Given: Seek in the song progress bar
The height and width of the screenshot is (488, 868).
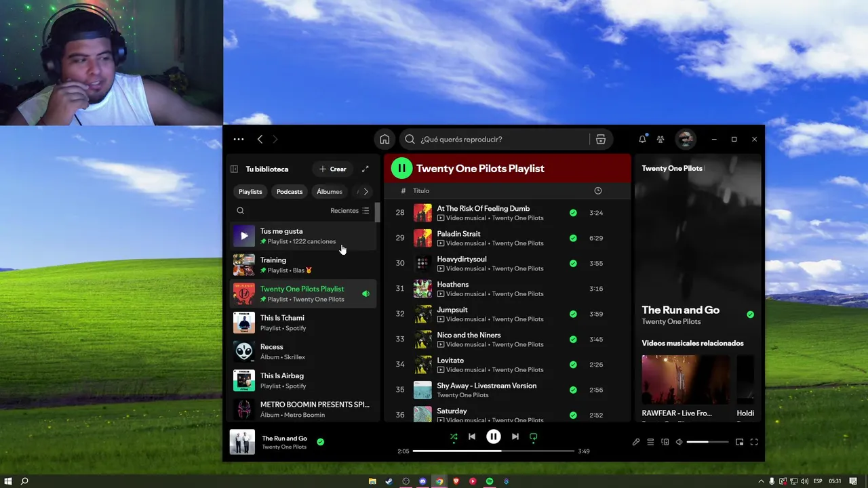Looking at the screenshot, I should click(x=494, y=451).
